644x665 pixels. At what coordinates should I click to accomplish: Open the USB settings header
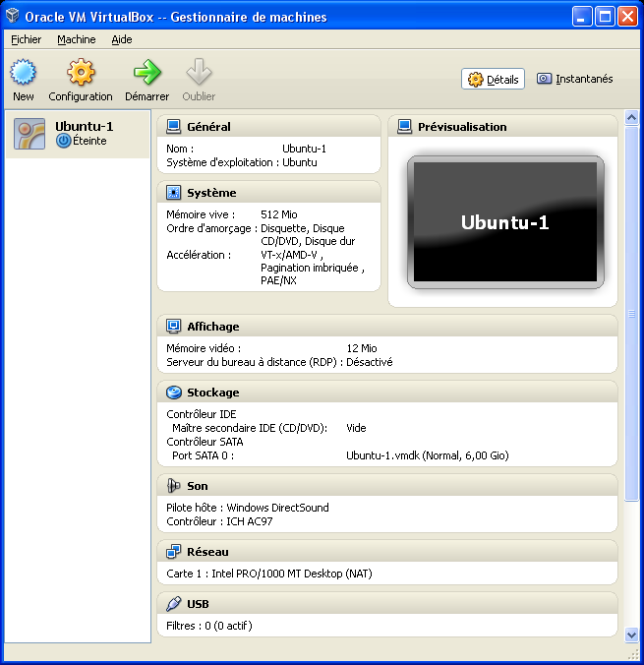198,603
